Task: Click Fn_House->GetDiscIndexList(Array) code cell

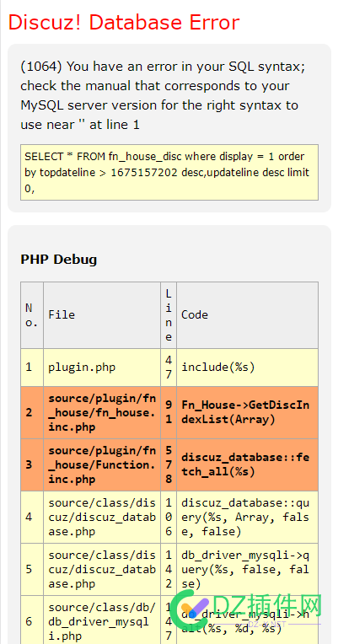Action: 247,412
